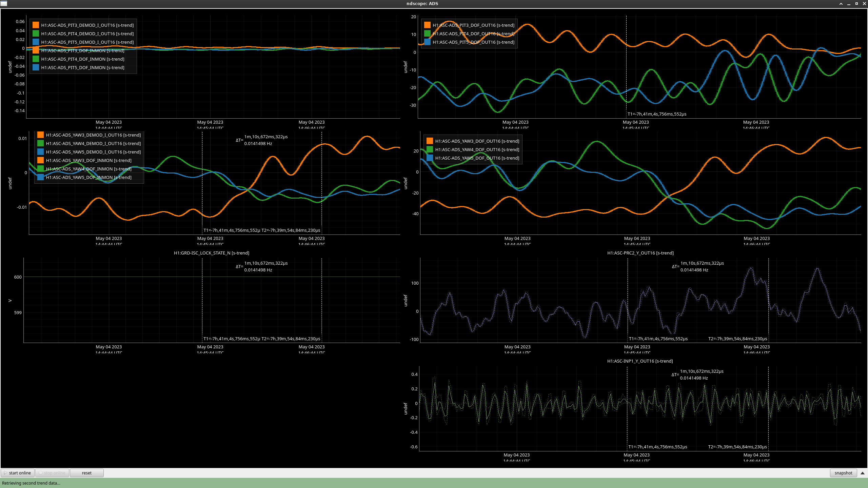The width and height of the screenshot is (868, 488).
Task: Click blue swatch for PIT5_DOF_OUT16 legend
Action: pyautogui.click(x=427, y=42)
